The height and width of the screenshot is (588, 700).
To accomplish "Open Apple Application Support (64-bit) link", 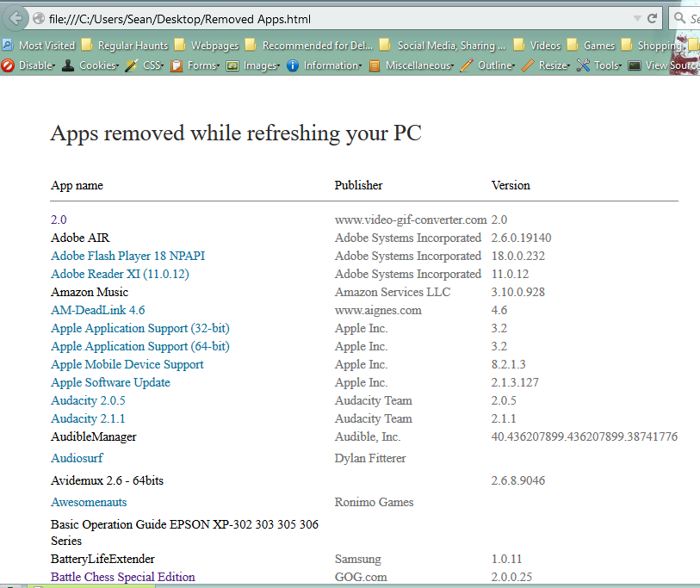I will pyautogui.click(x=140, y=346).
